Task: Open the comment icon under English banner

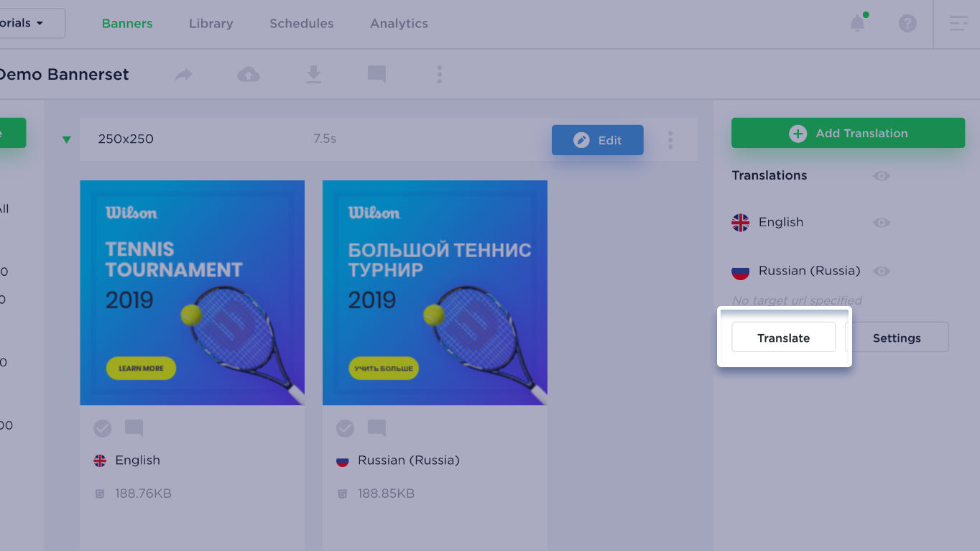Action: pos(134,428)
